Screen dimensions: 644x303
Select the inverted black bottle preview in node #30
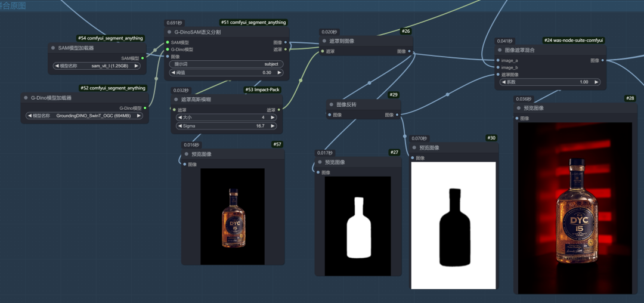pyautogui.click(x=453, y=225)
